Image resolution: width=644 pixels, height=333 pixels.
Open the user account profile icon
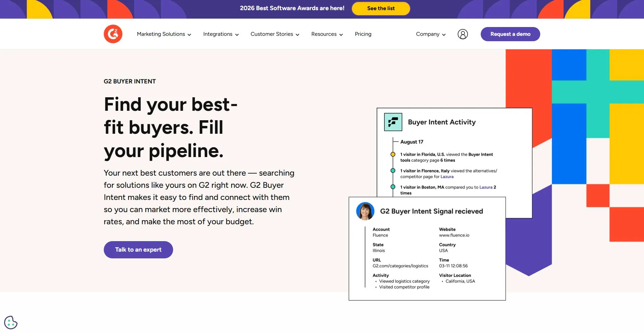(462, 34)
